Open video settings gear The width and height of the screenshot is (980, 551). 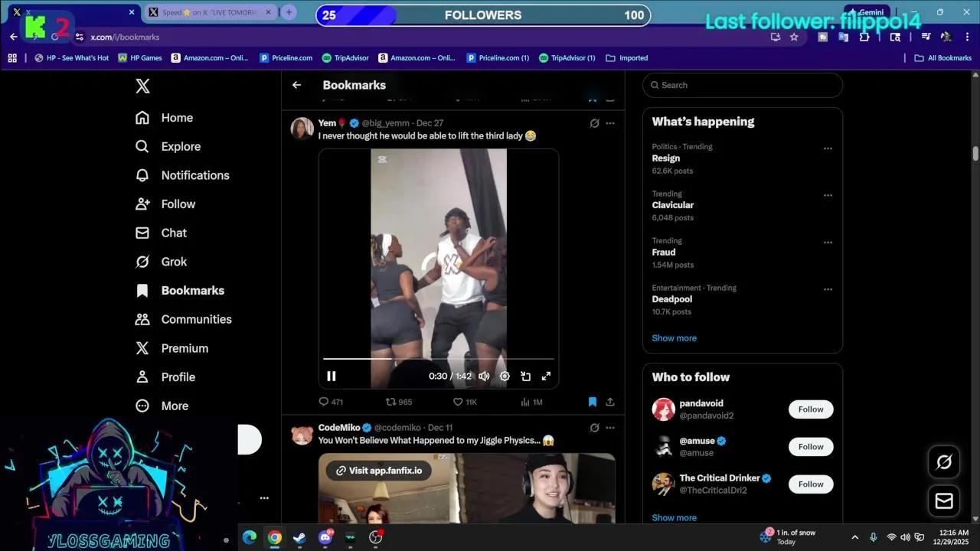[x=505, y=376]
